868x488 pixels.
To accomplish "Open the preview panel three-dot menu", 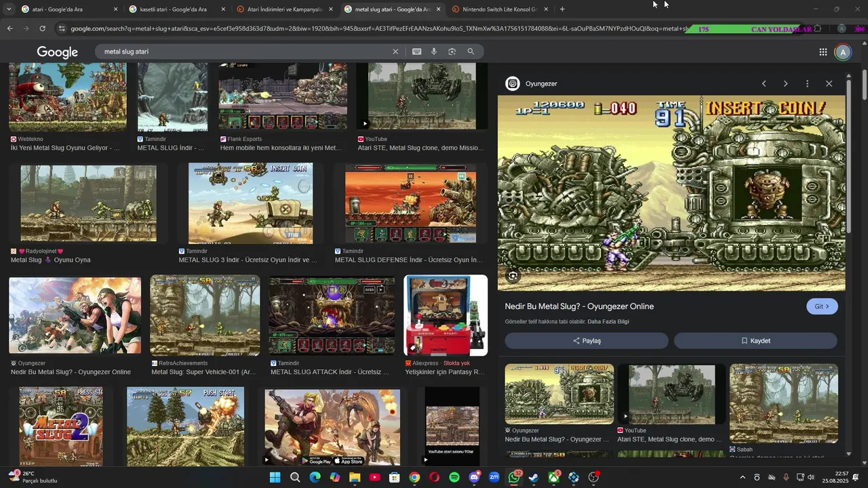I will coord(807,83).
